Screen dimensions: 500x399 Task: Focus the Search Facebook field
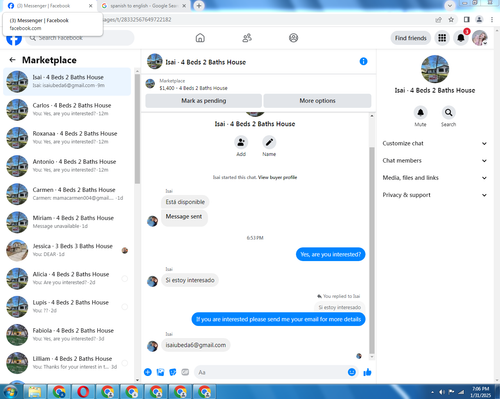click(80, 38)
